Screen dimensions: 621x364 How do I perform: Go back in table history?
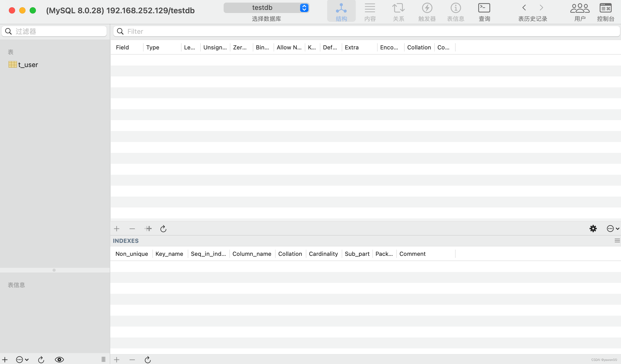click(x=524, y=8)
